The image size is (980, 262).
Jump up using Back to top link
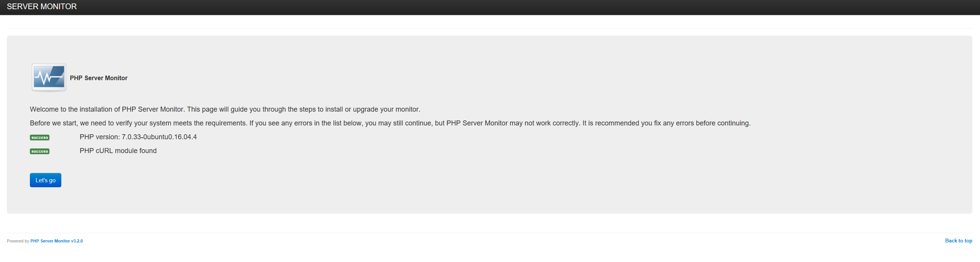coord(959,241)
